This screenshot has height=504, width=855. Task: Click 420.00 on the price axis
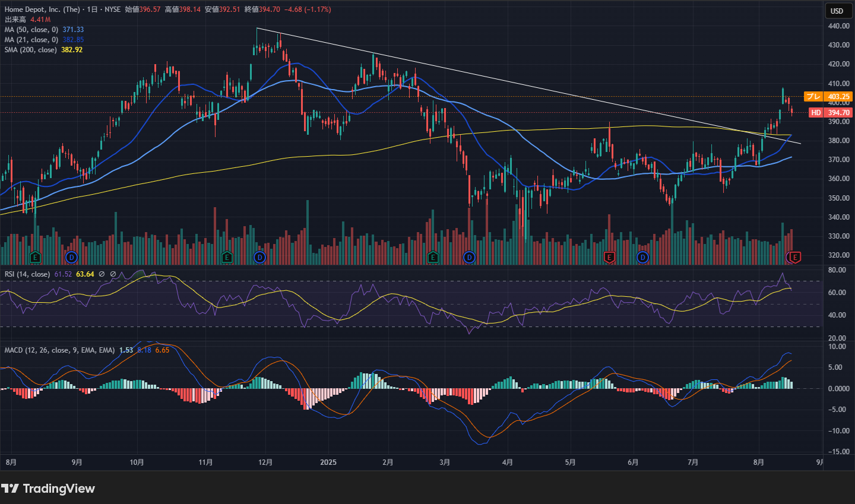click(x=839, y=64)
